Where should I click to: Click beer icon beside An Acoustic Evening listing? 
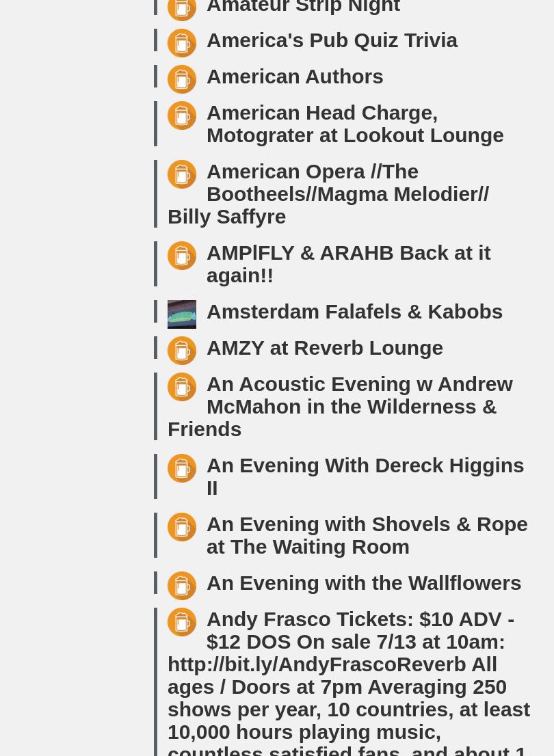(182, 387)
